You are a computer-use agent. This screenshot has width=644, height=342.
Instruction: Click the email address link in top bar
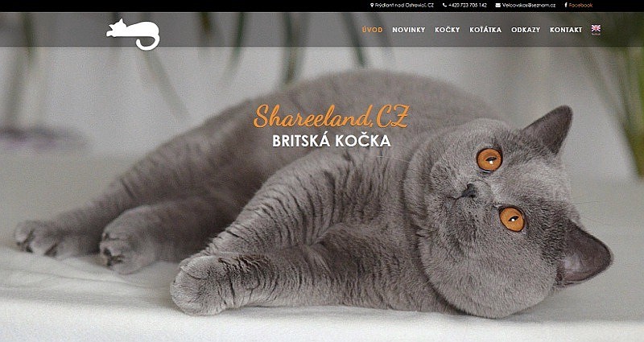(529, 6)
